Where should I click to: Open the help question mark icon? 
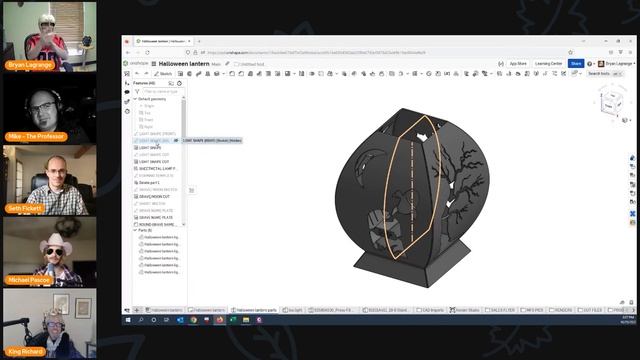click(x=589, y=64)
